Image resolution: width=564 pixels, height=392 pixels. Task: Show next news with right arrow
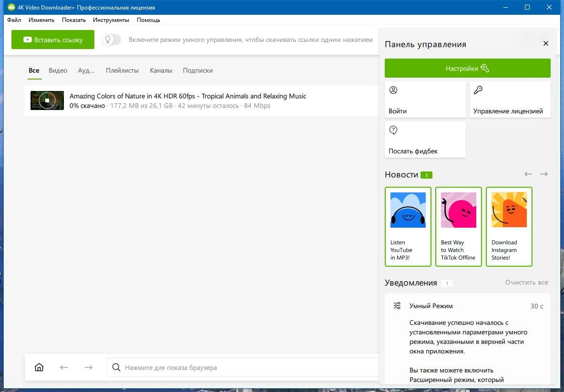[x=544, y=174]
